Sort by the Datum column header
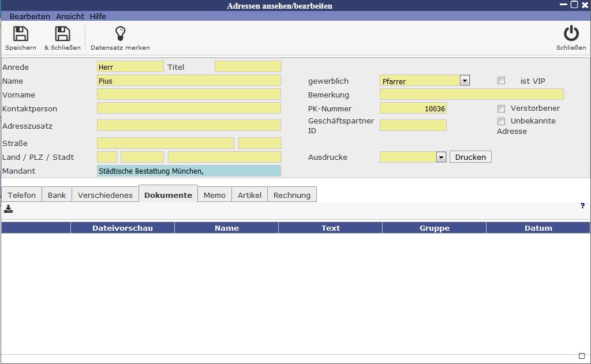This screenshot has width=591, height=364. pyautogui.click(x=538, y=228)
